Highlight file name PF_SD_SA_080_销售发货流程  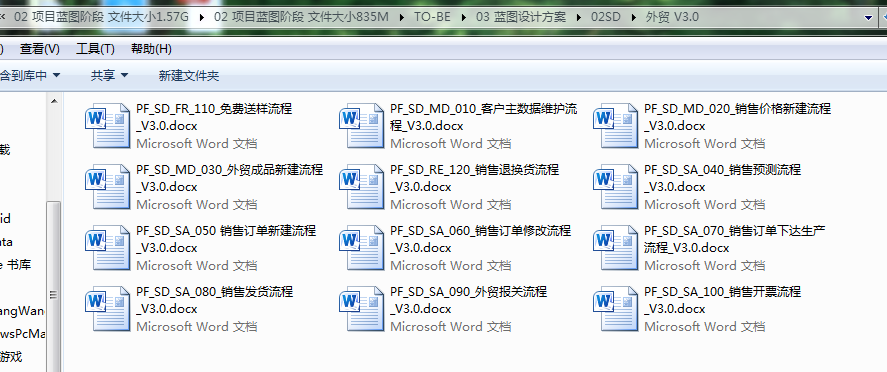(x=214, y=300)
